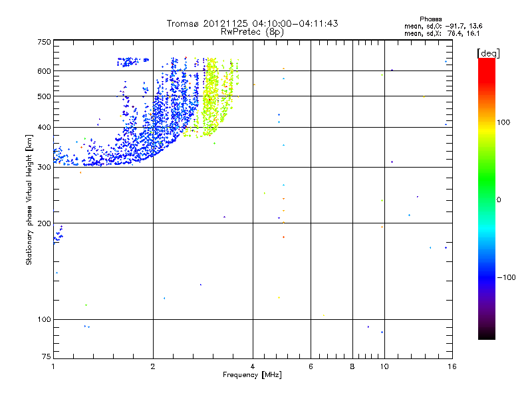Image resolution: width=532 pixels, height=399 pixels.
Task: Click the y-axis tick label '75'
Action: click(47, 356)
